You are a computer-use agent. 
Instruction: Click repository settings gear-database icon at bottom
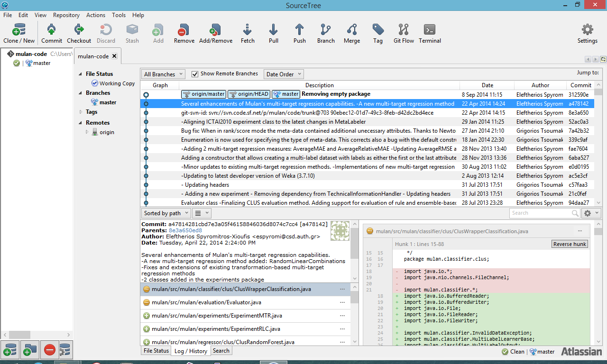tap(65, 350)
